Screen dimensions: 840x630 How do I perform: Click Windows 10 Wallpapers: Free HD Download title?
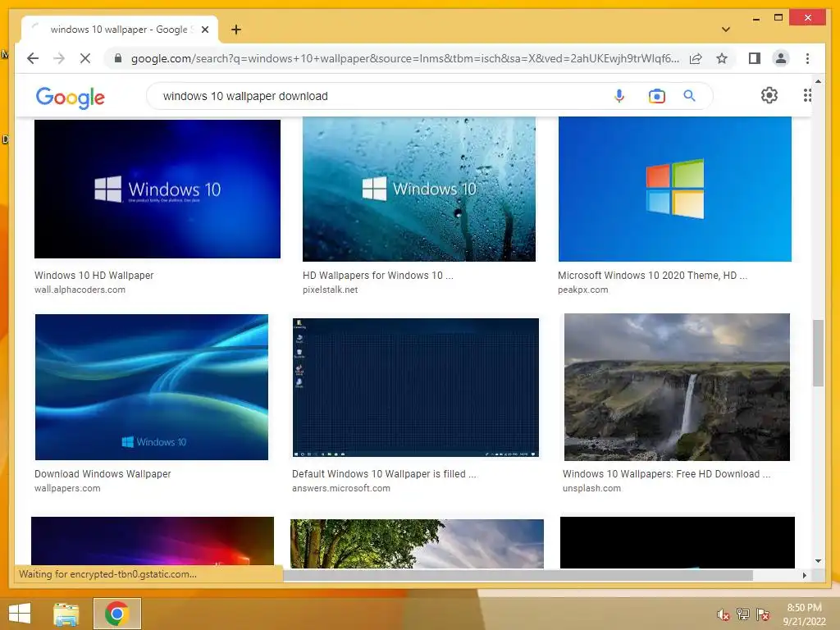click(x=666, y=474)
